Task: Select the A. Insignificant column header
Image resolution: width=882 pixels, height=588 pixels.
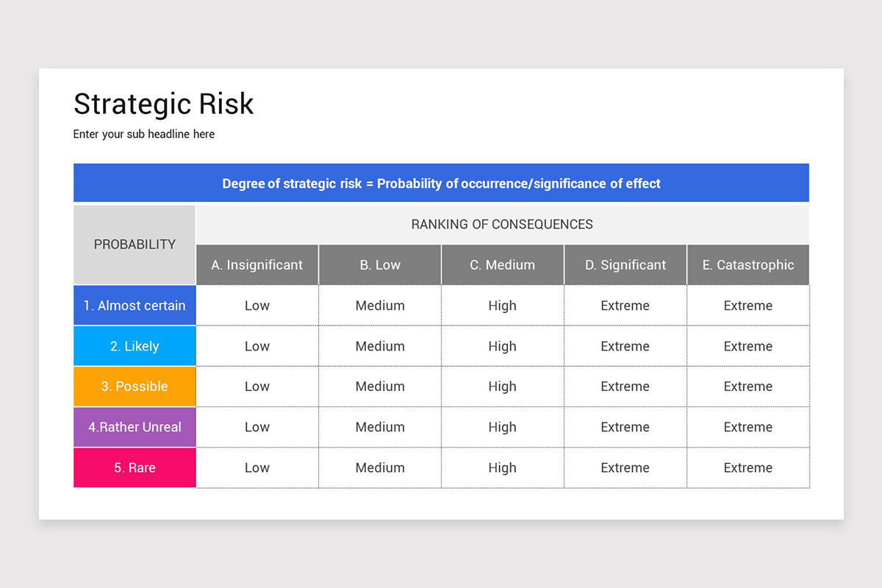Action: 257,265
